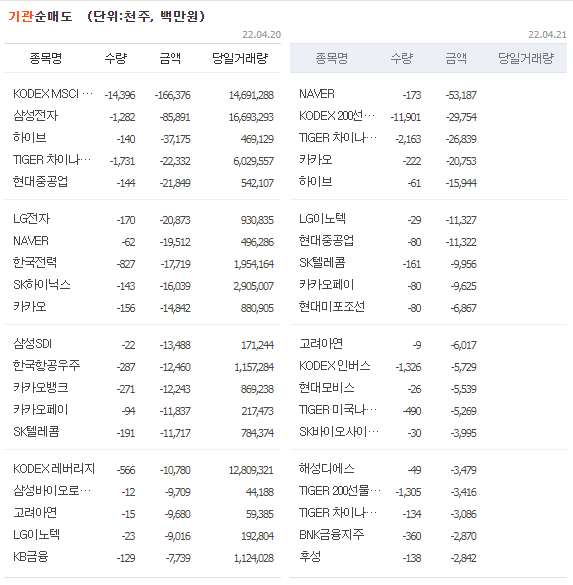
Task: Open LG전자 stock link
Action: tap(31, 219)
